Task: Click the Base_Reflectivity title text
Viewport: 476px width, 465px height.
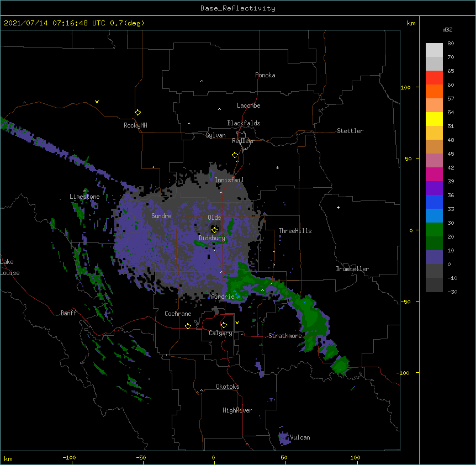Action: [x=238, y=8]
